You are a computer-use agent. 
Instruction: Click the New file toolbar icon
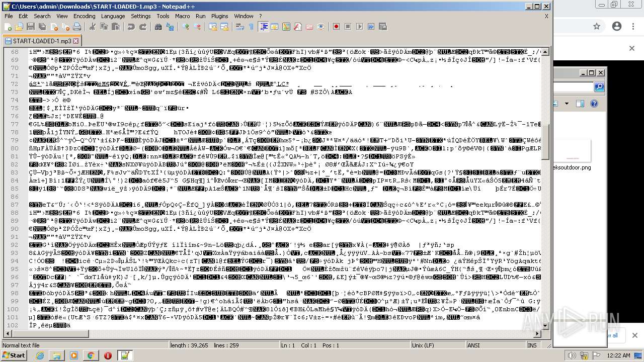(x=9, y=27)
